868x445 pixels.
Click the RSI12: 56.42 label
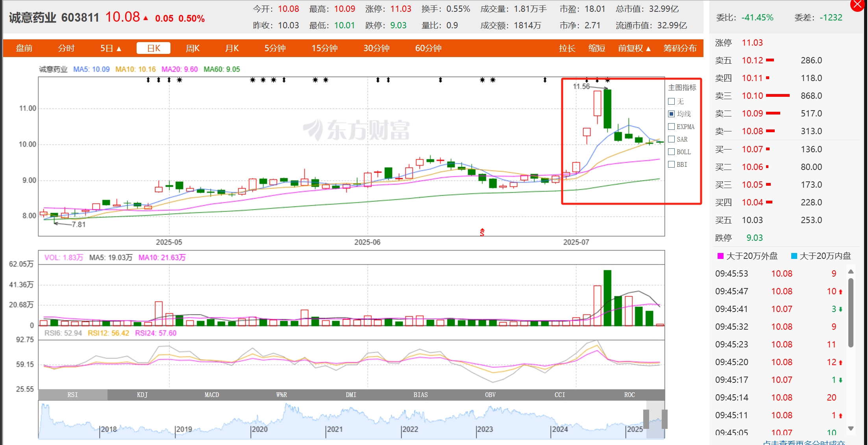[x=108, y=333]
